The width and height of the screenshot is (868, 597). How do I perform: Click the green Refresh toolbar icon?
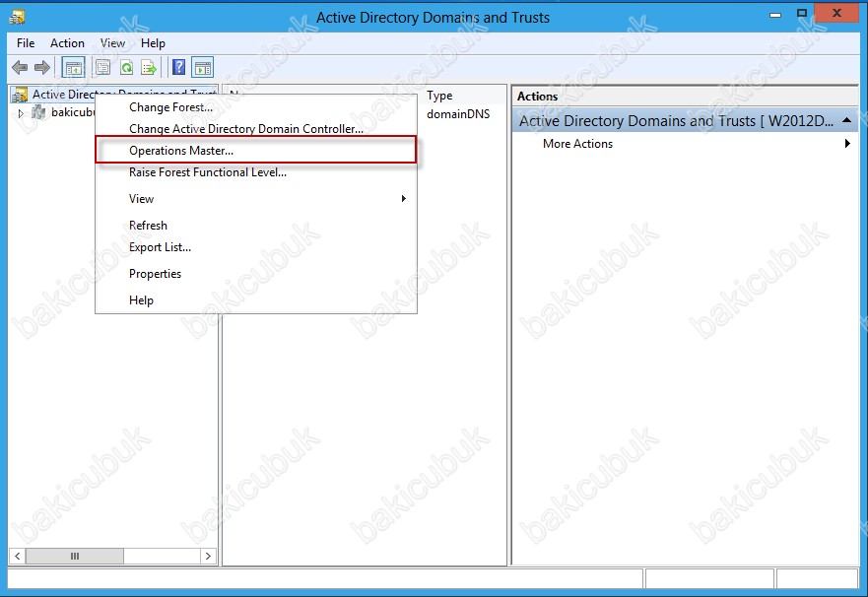(x=127, y=68)
